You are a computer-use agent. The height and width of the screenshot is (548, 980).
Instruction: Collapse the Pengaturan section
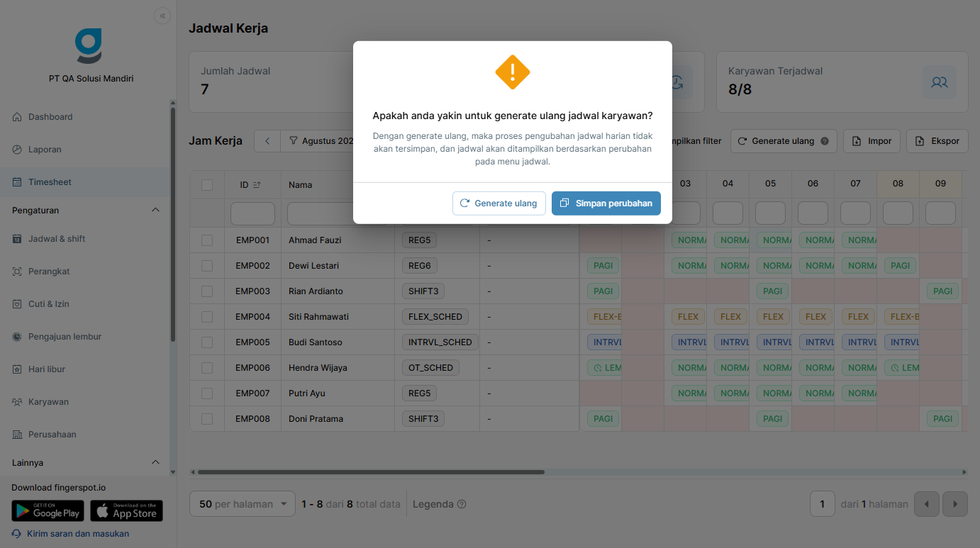pyautogui.click(x=156, y=211)
